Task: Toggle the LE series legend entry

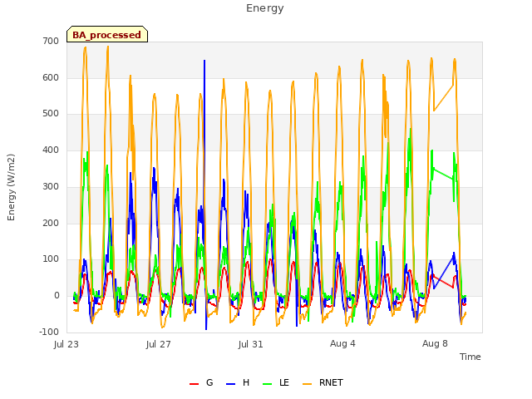Action: click(x=276, y=382)
